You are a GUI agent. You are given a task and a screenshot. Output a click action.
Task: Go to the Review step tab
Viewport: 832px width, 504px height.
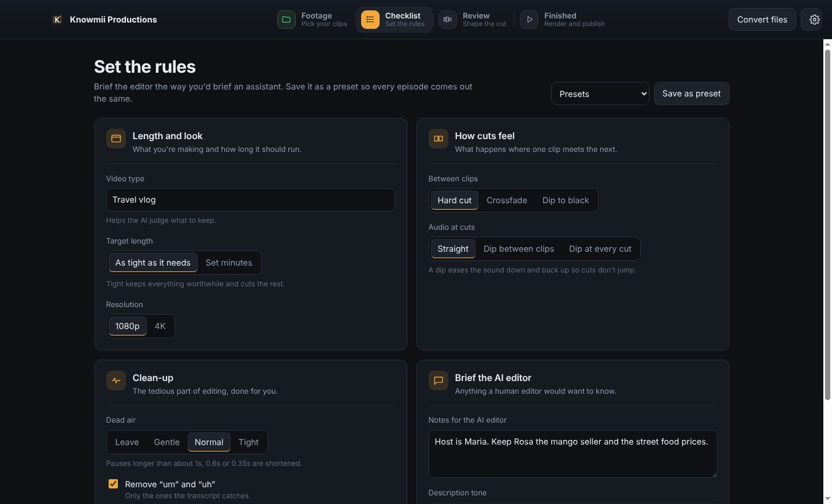[x=473, y=20]
